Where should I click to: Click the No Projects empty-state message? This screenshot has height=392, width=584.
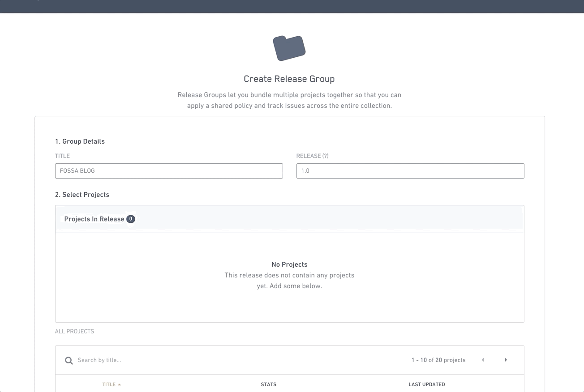289,264
